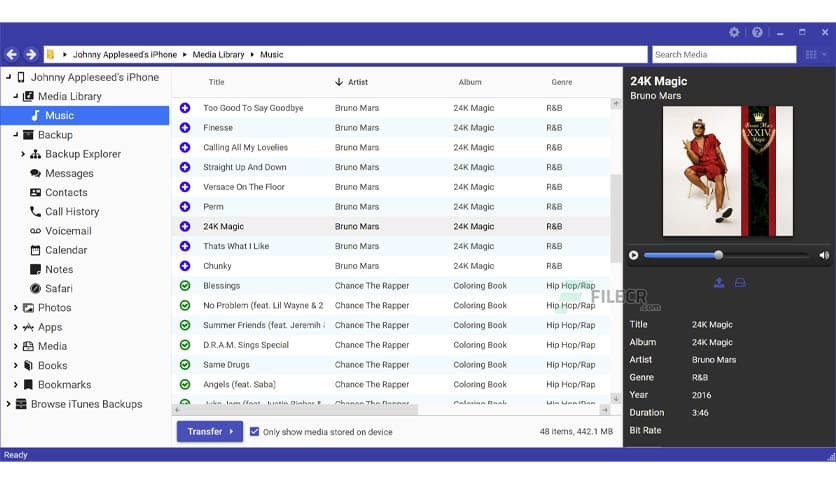
Task: Expand the Photos tree node
Action: coord(15,308)
